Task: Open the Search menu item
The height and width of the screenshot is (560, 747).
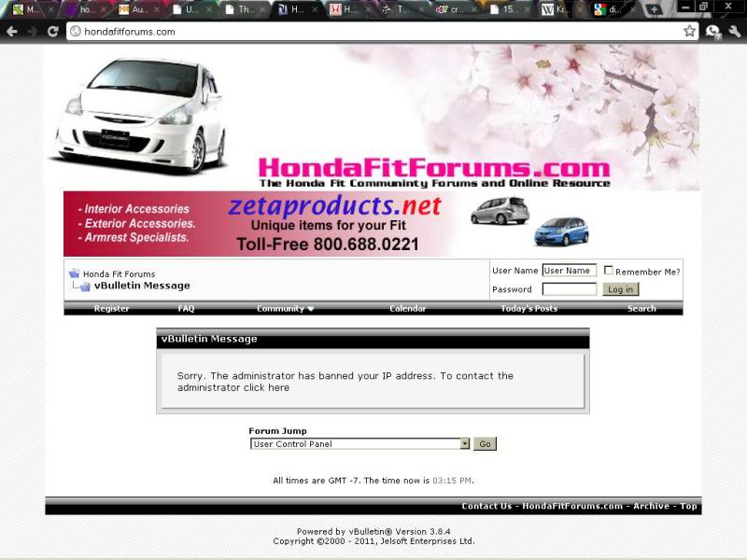Action: pos(641,309)
